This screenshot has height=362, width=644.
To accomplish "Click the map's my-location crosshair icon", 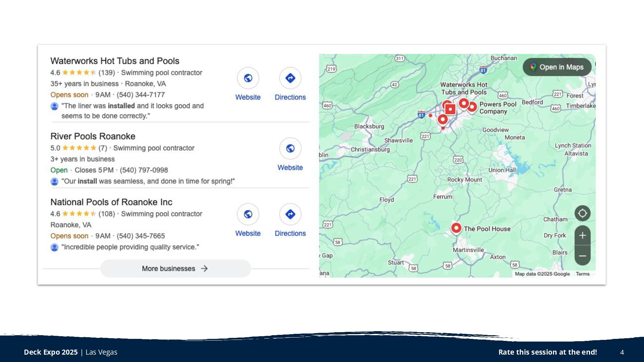I will coord(582,213).
